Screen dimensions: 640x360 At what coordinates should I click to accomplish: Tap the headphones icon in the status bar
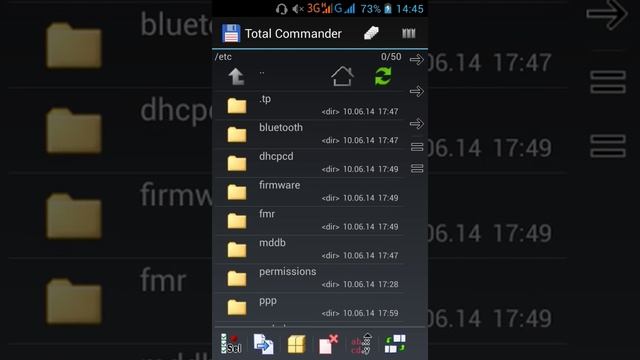coord(282,9)
